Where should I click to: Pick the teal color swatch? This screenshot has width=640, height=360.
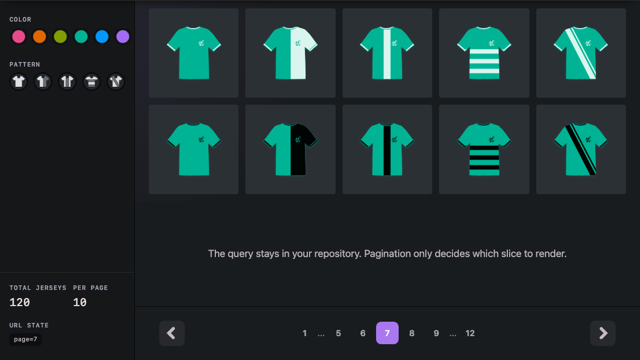(81, 36)
